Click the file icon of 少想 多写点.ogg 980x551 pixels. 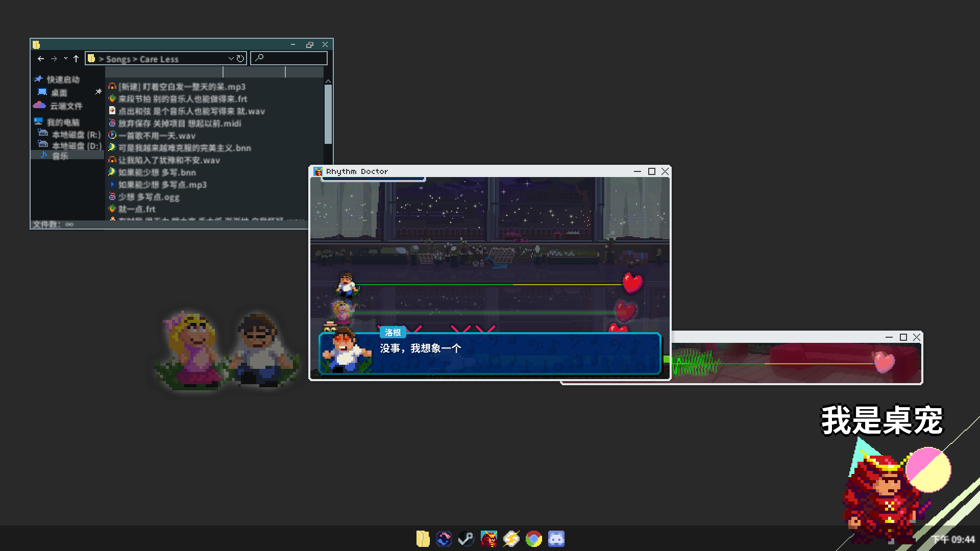[112, 196]
